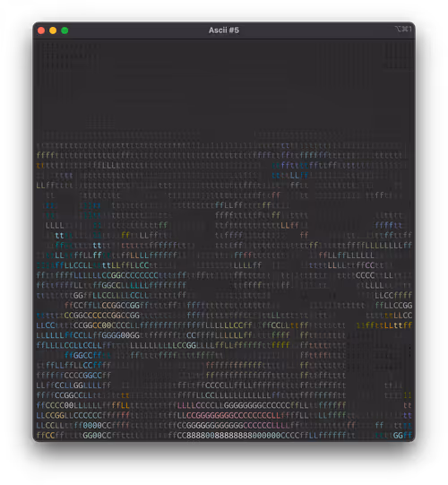
Task: Click the blue LLLLLLLLff run at the right edge
Action: coord(389,246)
